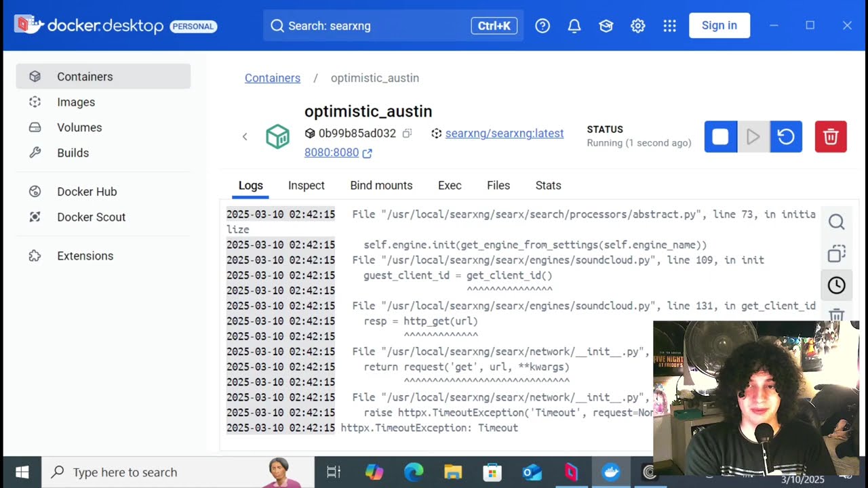Open the searxng/searxng:latest image link

tap(505, 134)
